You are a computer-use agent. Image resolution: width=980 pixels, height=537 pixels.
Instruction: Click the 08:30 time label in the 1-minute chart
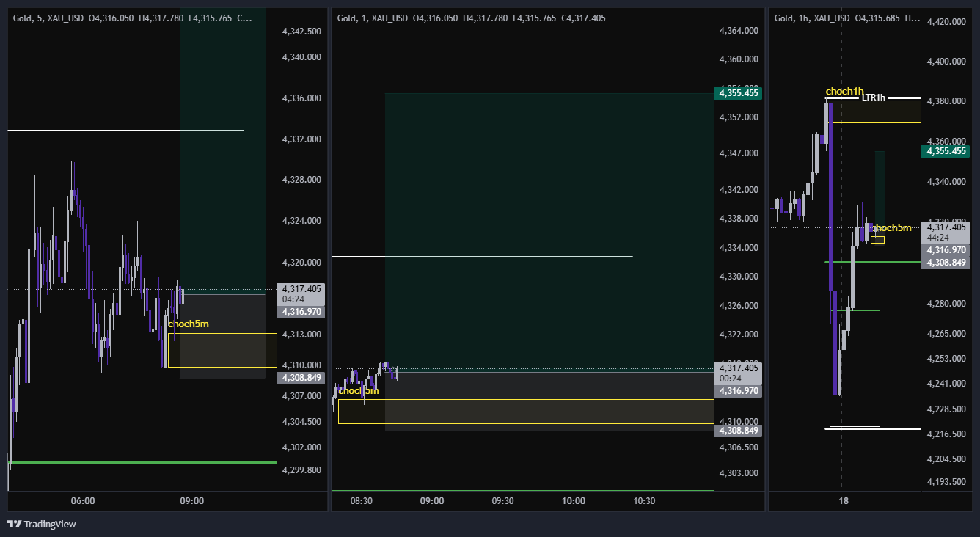[x=361, y=501]
